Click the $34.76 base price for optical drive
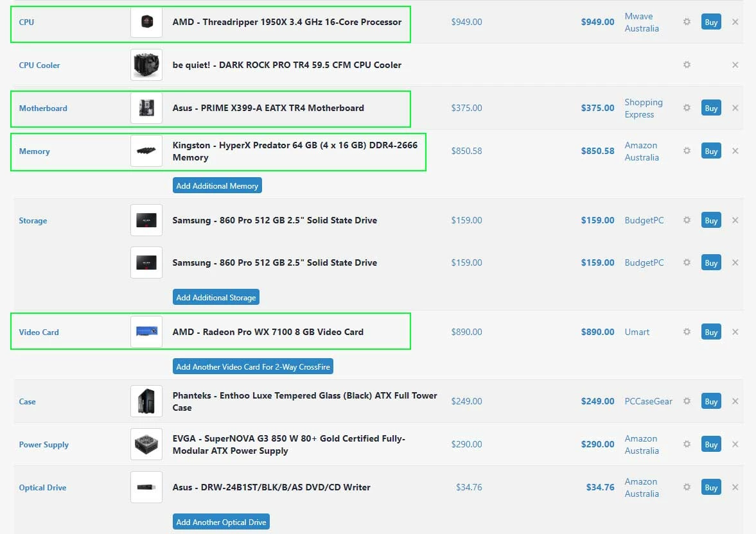Screen dimensions: 756x534 tap(469, 487)
